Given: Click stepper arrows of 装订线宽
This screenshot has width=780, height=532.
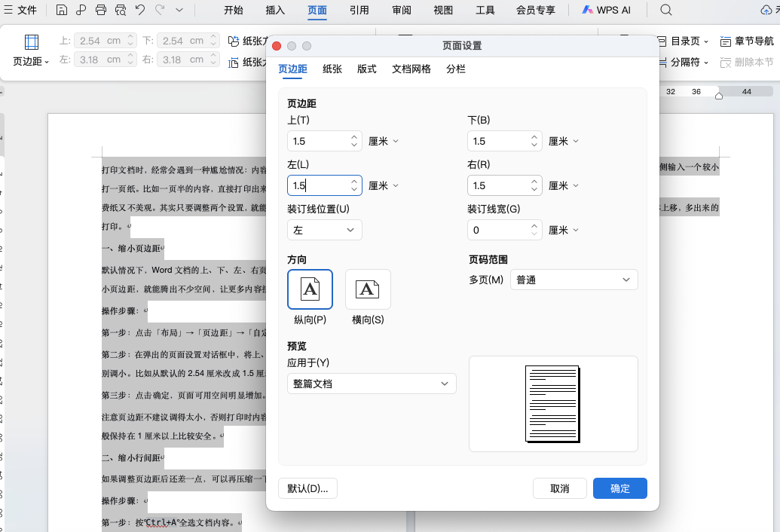Looking at the screenshot, I should tap(534, 230).
